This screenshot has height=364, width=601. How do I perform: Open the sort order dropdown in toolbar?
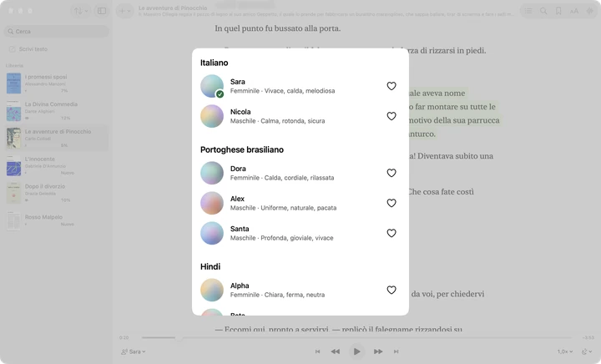(81, 11)
